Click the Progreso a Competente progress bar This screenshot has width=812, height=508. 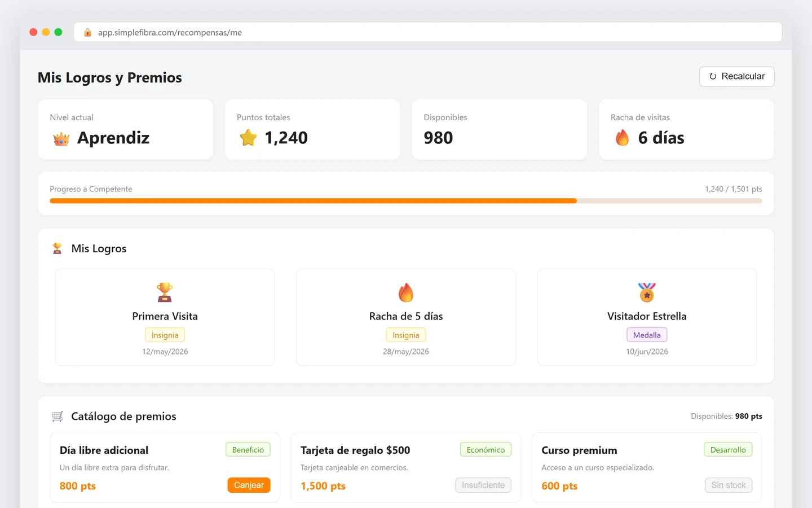(406, 201)
